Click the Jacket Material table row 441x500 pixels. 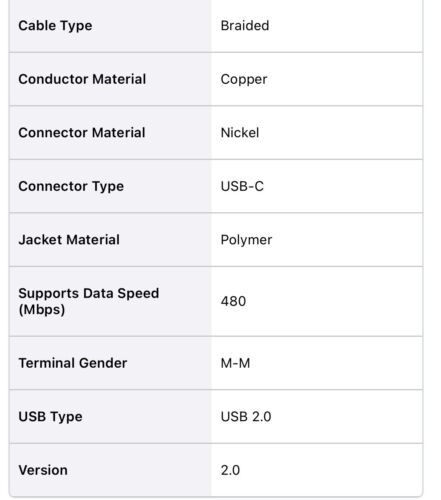pos(216,240)
